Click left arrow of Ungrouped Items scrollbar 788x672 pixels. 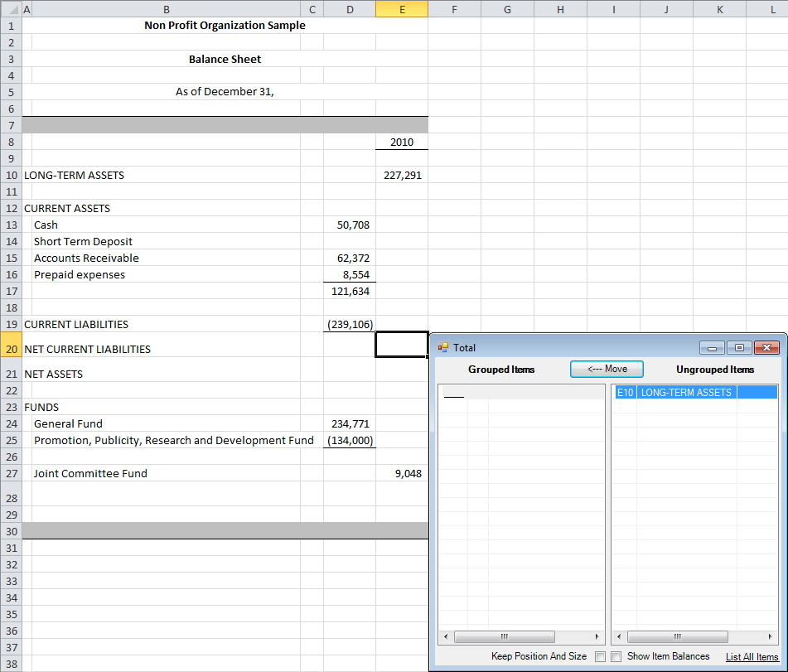[619, 637]
